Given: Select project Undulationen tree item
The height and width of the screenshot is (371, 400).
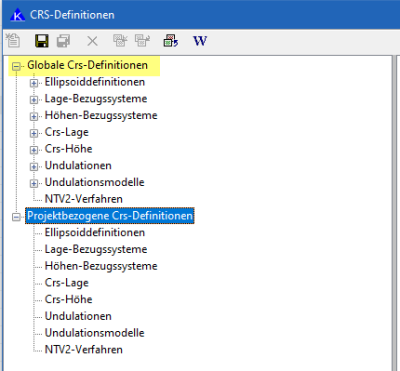Looking at the screenshot, I should 78,316.
